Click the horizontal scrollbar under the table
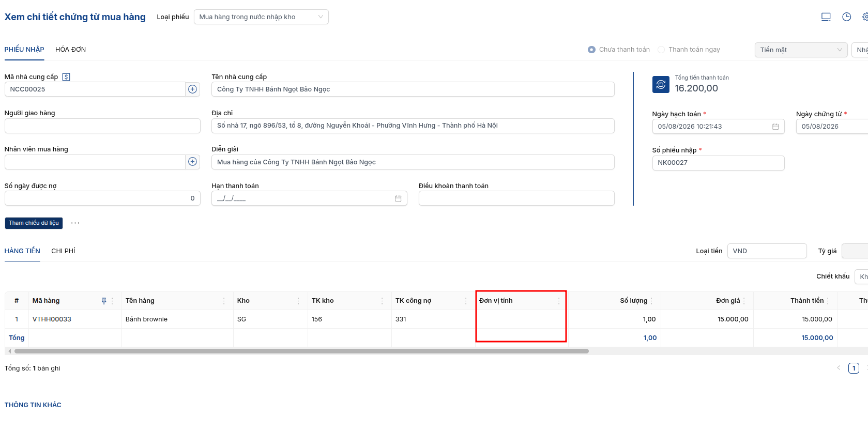Image resolution: width=868 pixels, height=432 pixels. click(301, 351)
